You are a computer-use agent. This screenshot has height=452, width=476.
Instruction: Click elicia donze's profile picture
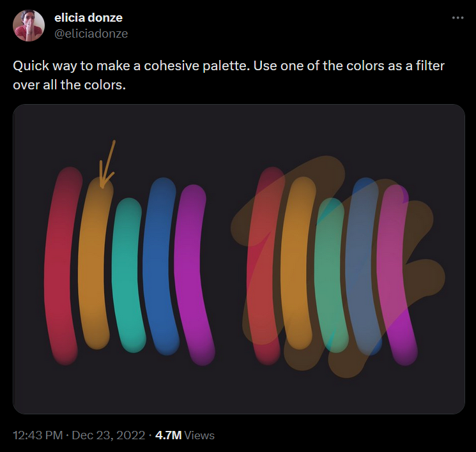tap(29, 26)
